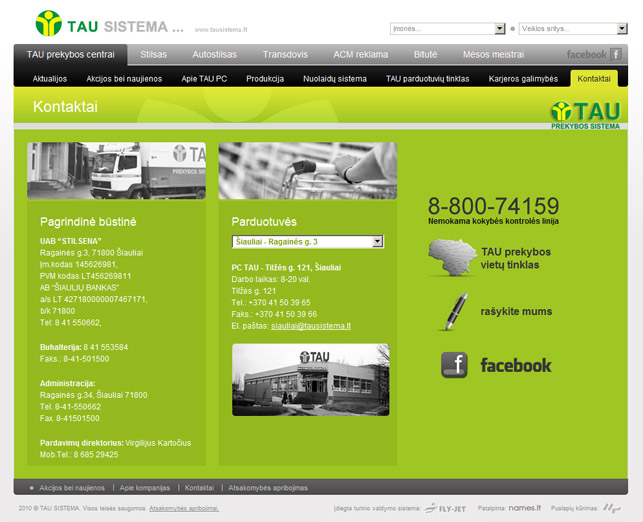Click the www.tausistema.lt header link
643x522 pixels.
221,30
